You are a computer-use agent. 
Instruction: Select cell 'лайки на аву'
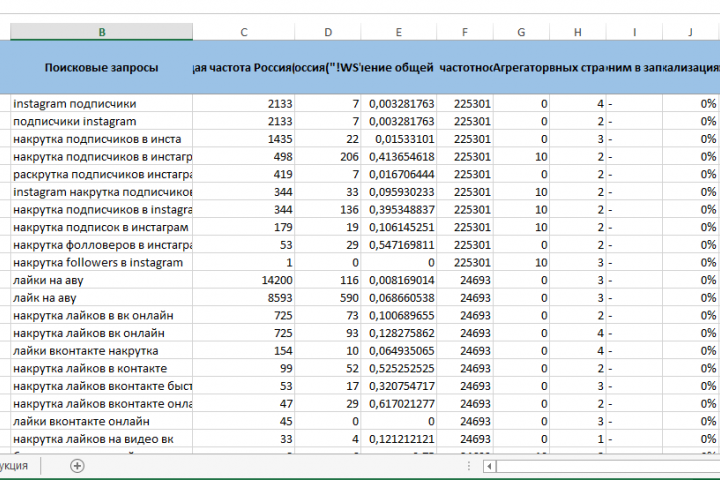point(101,280)
